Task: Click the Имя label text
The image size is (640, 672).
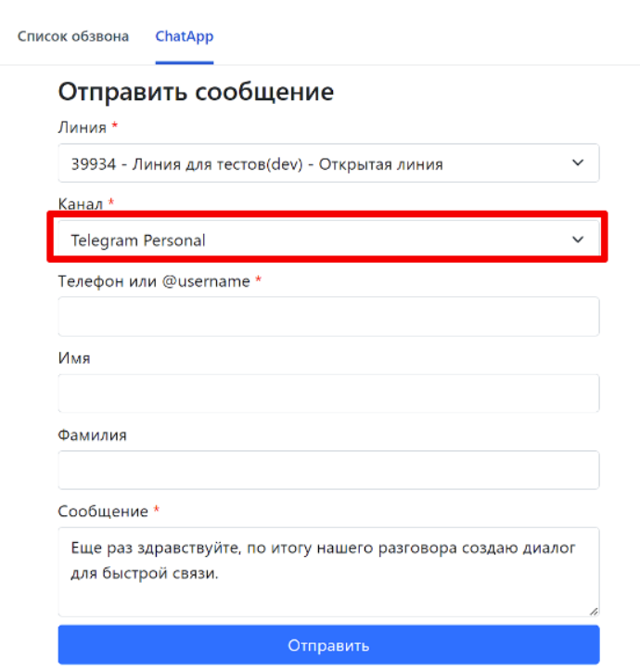Action: coord(74,357)
